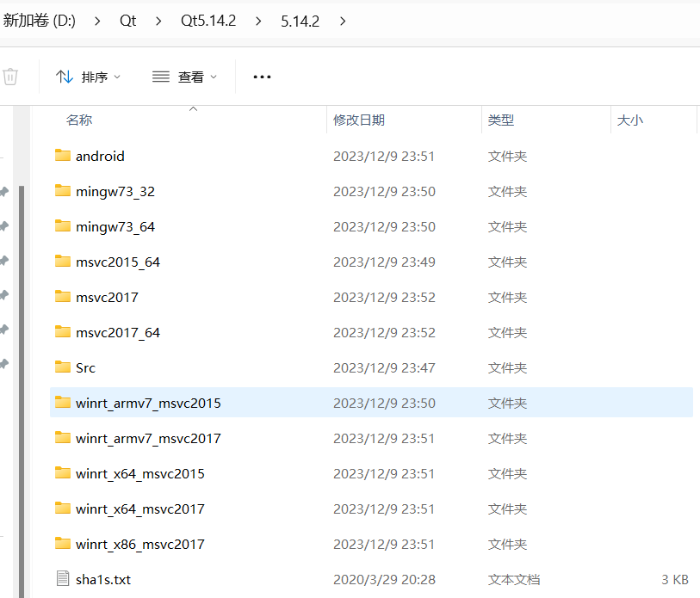Open the android folder icon

(x=63, y=156)
